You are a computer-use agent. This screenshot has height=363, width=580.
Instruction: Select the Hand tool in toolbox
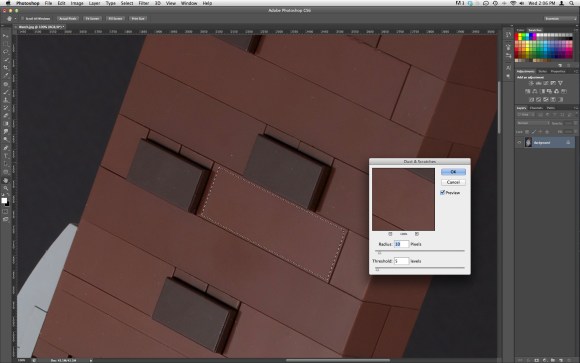pos(6,180)
